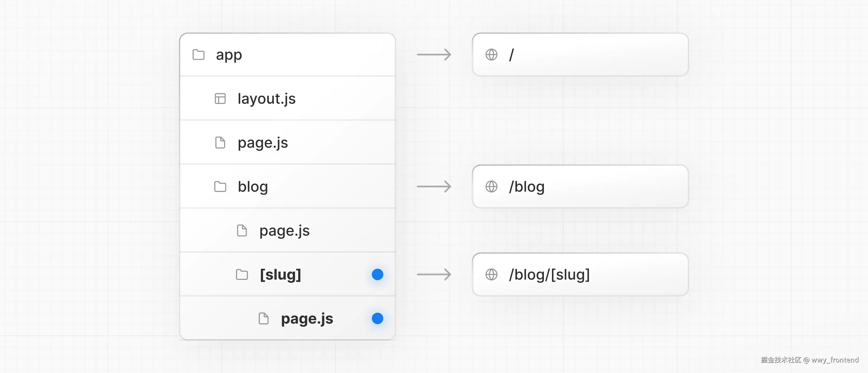Click the blue dot beside [slug] folder
This screenshot has width=868, height=373.
point(377,274)
